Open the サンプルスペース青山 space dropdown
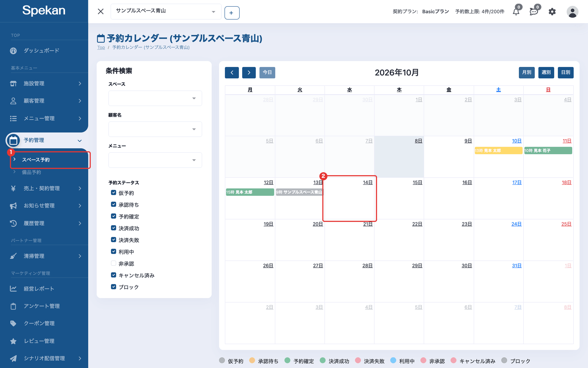Image resolution: width=588 pixels, height=368 pixels. click(166, 11)
